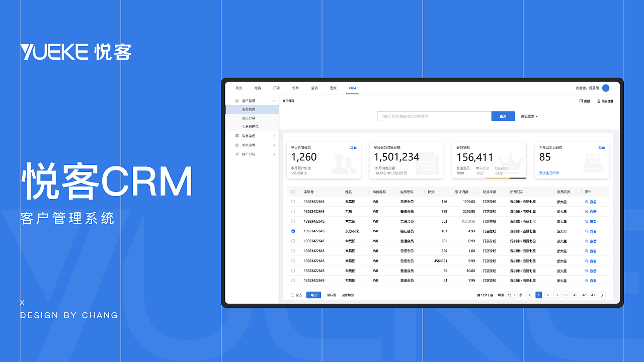Open the 高级搜索 dropdown
Viewport: 644px width, 362px height.
click(529, 116)
